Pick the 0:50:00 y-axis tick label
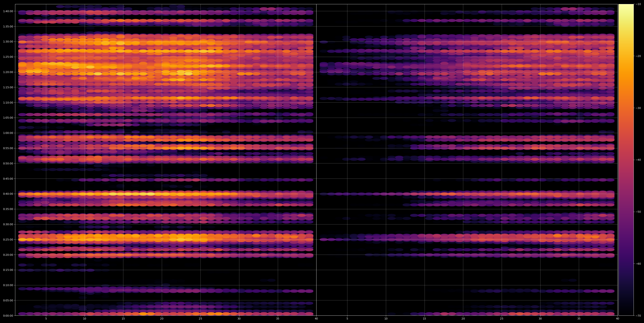 [8, 163]
